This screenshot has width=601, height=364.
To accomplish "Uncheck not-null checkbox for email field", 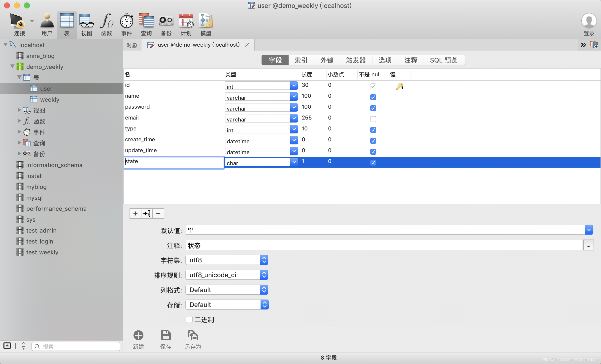I will tap(373, 119).
